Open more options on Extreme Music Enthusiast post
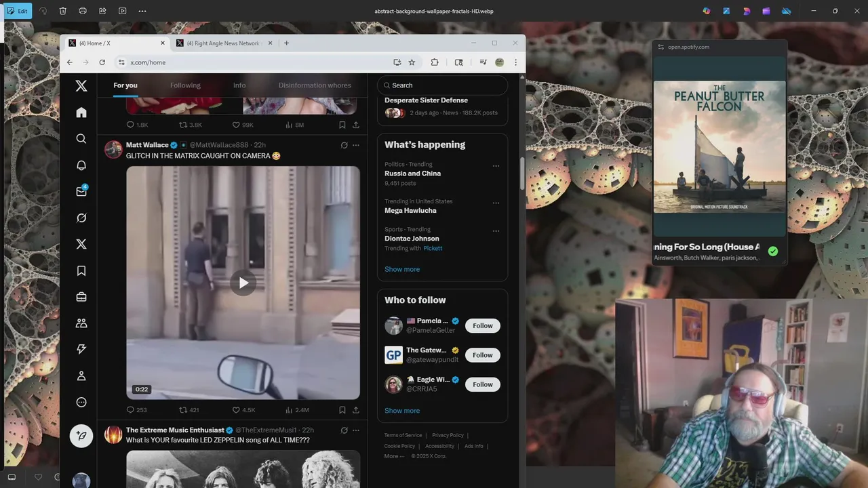Viewport: 868px width, 488px height. [356, 430]
